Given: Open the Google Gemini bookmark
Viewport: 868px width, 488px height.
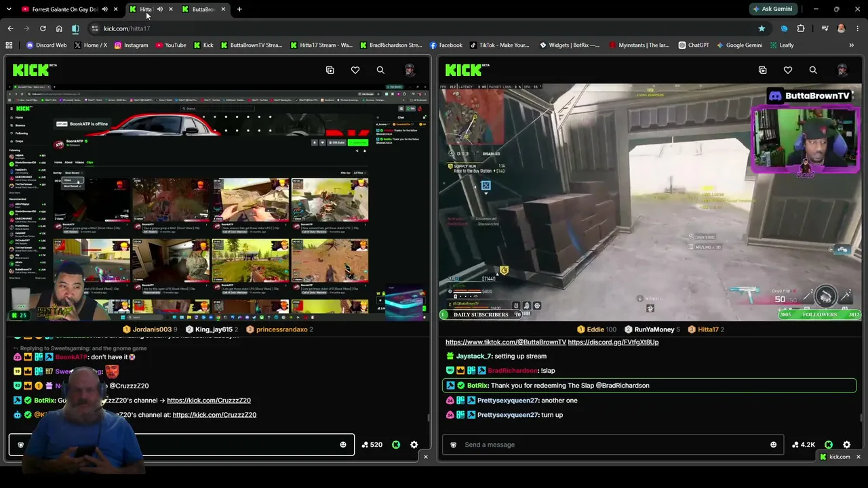Looking at the screenshot, I should pos(739,45).
